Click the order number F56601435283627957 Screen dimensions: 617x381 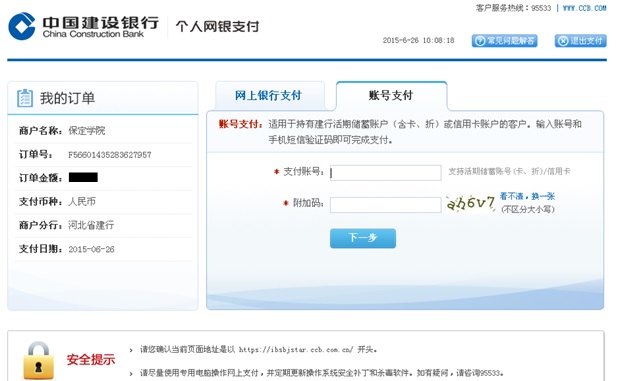coord(110,155)
